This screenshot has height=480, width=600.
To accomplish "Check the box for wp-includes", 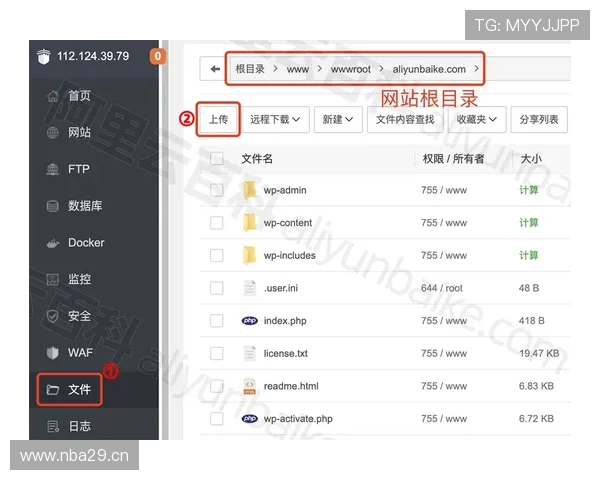I will [x=217, y=255].
